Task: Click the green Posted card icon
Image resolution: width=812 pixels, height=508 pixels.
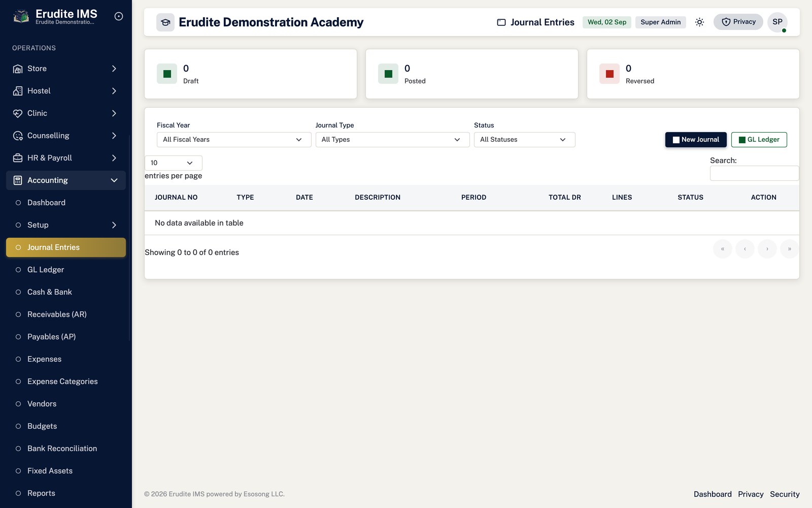Action: tap(388, 74)
